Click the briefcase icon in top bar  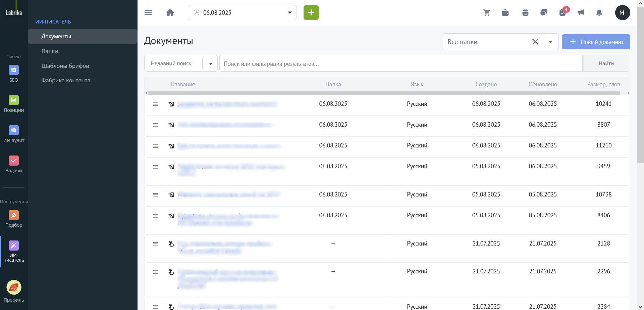(505, 13)
